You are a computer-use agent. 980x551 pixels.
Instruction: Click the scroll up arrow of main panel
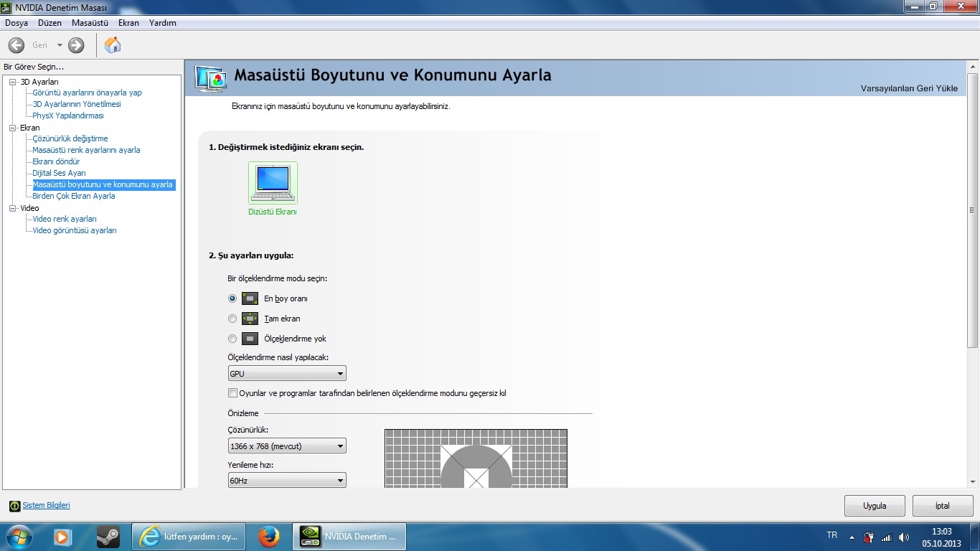[x=973, y=67]
